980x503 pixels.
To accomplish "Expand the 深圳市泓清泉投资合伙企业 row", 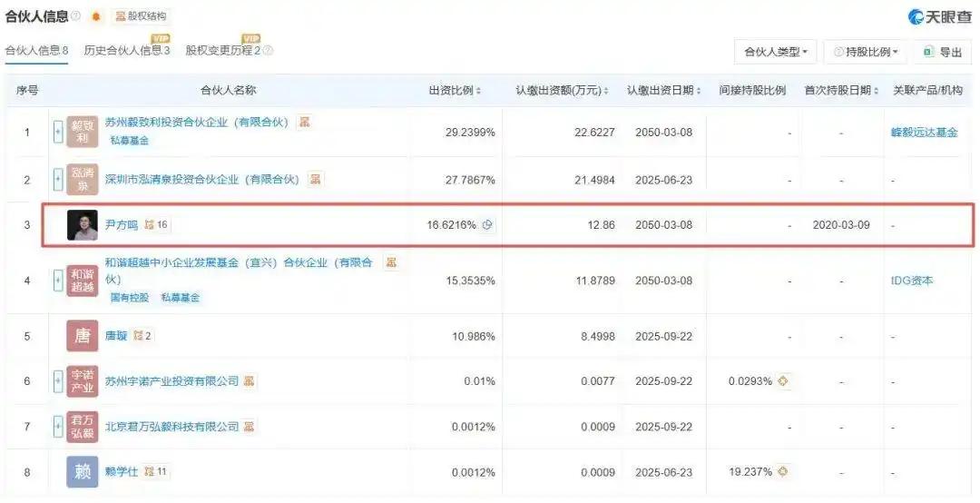I will [x=58, y=180].
